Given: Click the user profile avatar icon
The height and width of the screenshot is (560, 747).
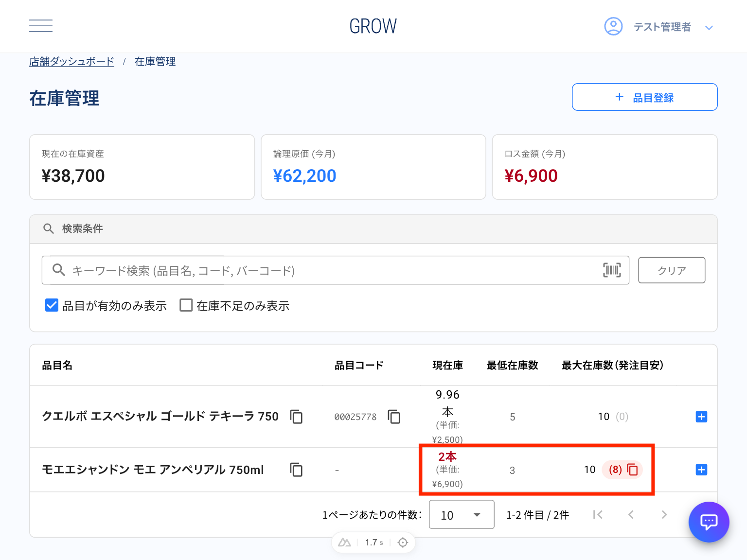Looking at the screenshot, I should tap(613, 26).
